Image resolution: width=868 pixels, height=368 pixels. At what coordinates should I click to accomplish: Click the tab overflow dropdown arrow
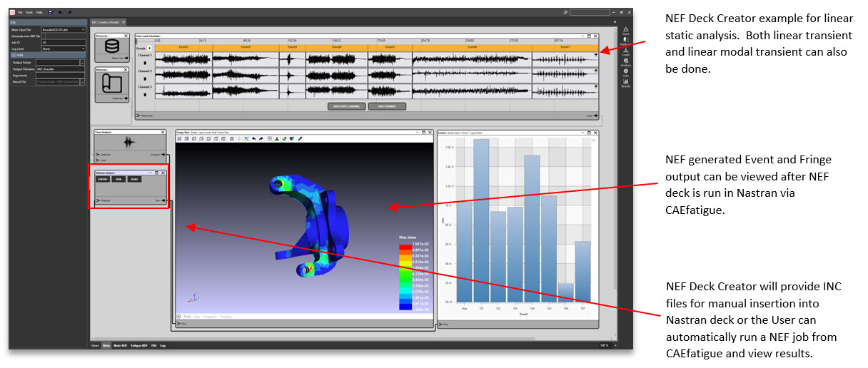click(615, 23)
